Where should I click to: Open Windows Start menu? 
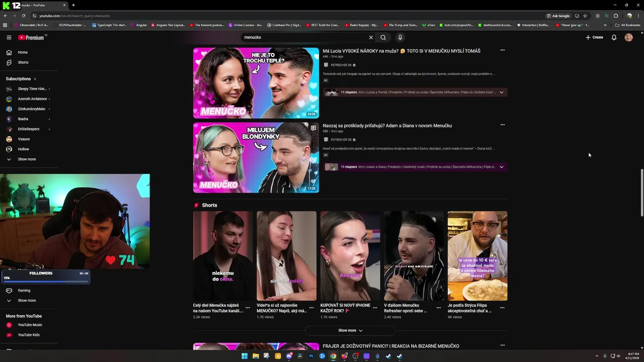pos(245,356)
